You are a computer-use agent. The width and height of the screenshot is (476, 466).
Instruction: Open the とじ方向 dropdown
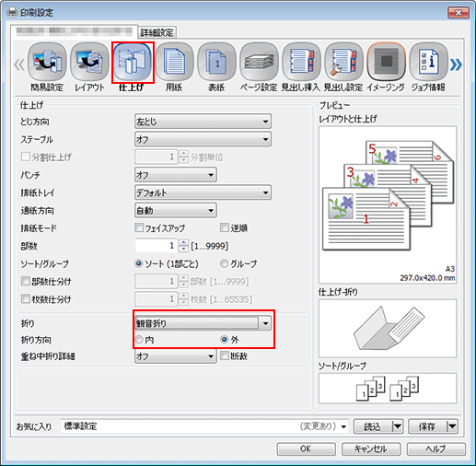tap(203, 122)
